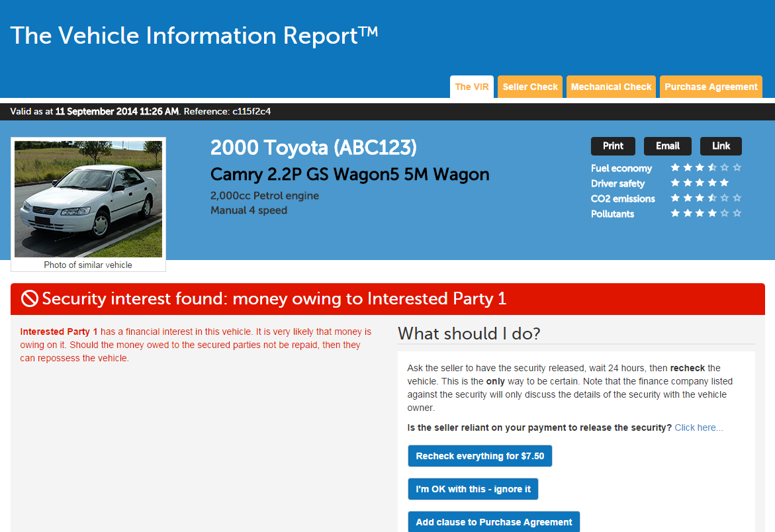Click The Vehicle Information Report title
The width and height of the screenshot is (775, 532).
[194, 36]
